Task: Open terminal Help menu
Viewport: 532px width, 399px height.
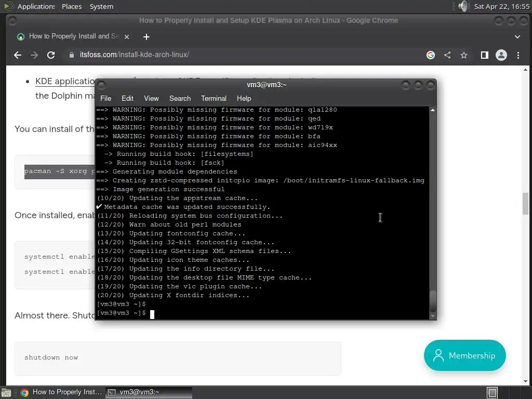Action: coord(244,98)
